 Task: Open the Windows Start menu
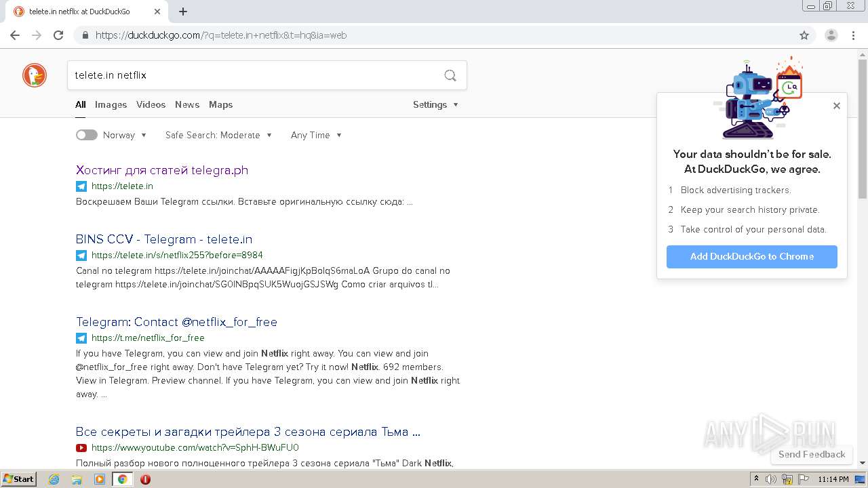point(18,479)
